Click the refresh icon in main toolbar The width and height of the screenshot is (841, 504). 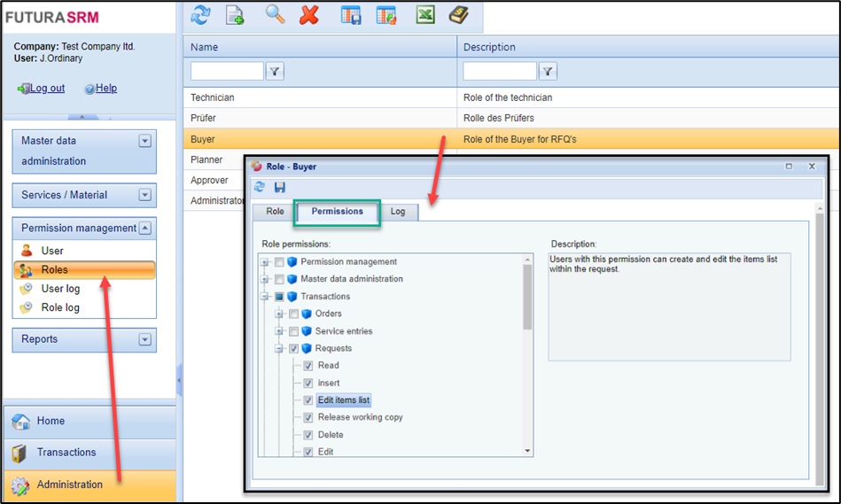201,15
